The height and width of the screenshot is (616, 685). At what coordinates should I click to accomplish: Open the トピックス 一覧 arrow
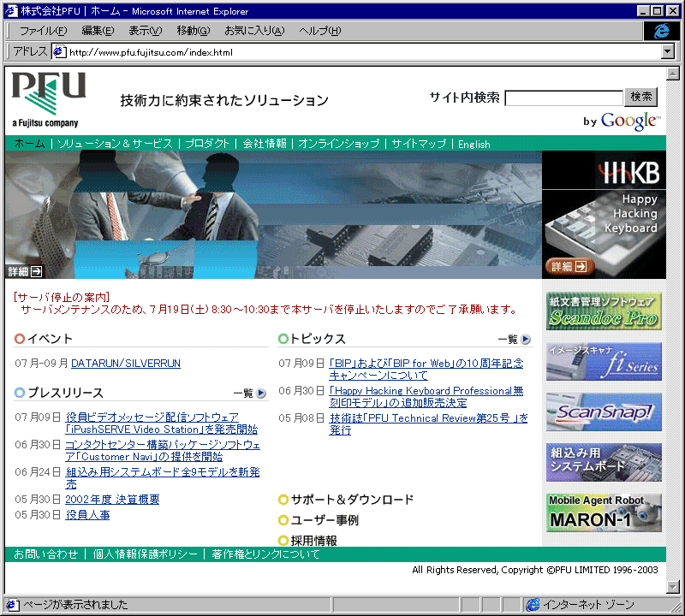point(526,339)
